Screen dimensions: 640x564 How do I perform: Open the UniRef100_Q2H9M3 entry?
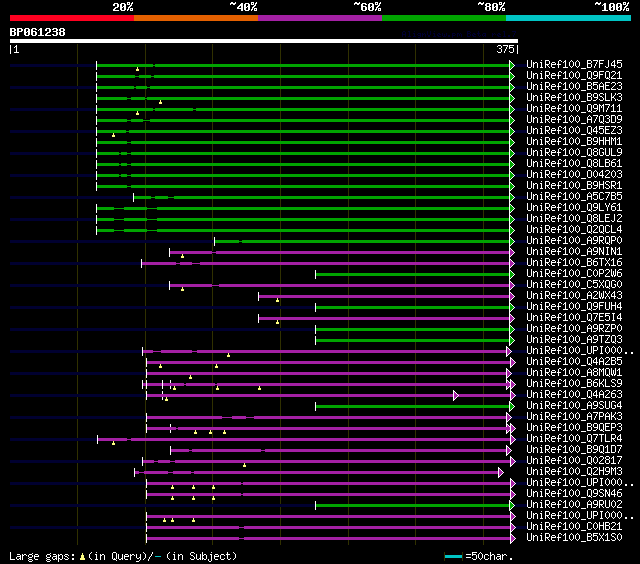click(574, 472)
